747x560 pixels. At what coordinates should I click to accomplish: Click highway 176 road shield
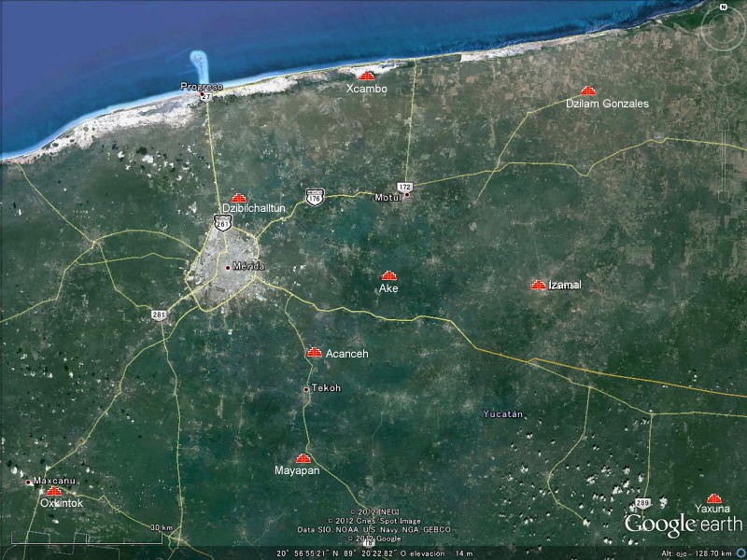coord(314,198)
